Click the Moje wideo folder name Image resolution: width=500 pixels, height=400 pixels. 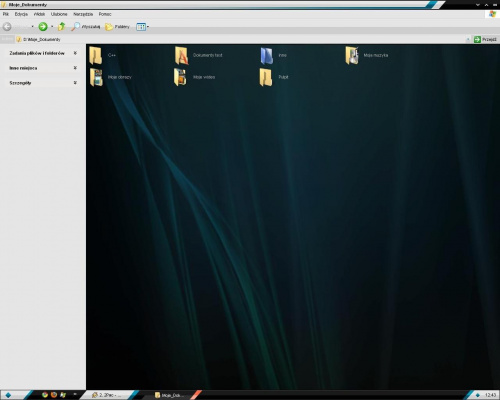click(204, 77)
